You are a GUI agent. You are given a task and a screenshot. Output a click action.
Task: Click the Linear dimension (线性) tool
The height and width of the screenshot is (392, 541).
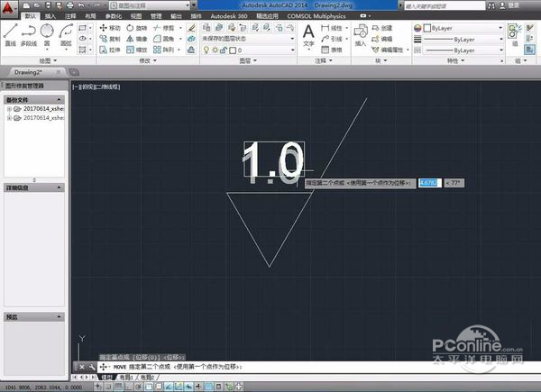331,28
